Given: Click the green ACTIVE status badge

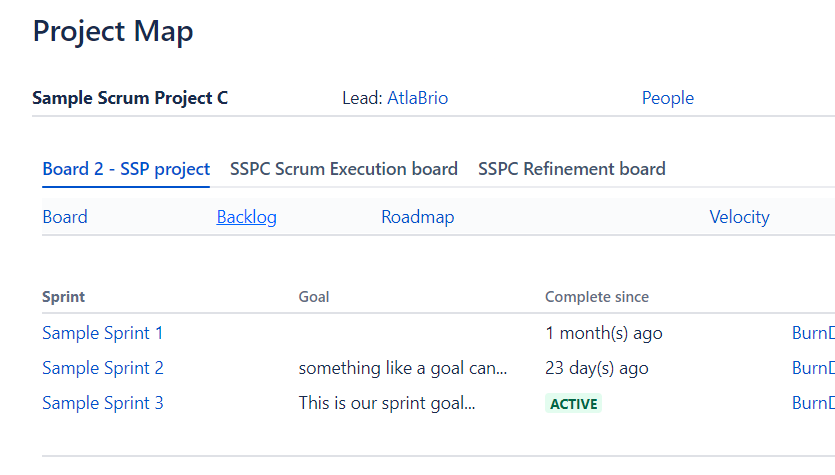Looking at the screenshot, I should coord(573,404).
